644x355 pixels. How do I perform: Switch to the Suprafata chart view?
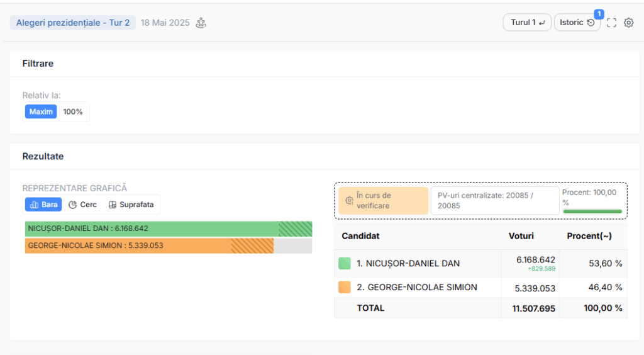pos(131,205)
